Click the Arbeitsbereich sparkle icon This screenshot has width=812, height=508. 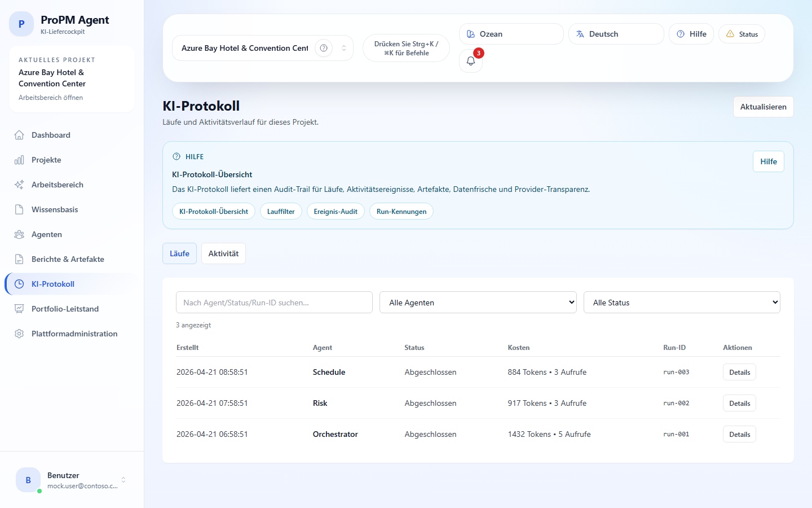pyautogui.click(x=19, y=185)
